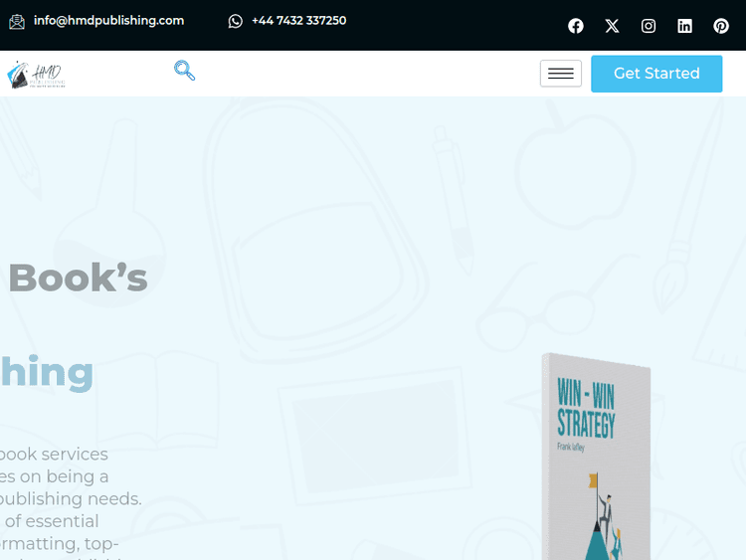Open the Facebook social icon

coord(576,26)
